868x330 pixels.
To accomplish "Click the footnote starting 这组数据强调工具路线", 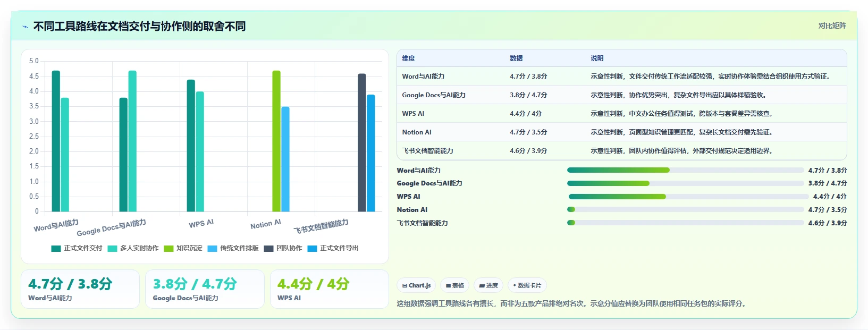I will tap(572, 304).
